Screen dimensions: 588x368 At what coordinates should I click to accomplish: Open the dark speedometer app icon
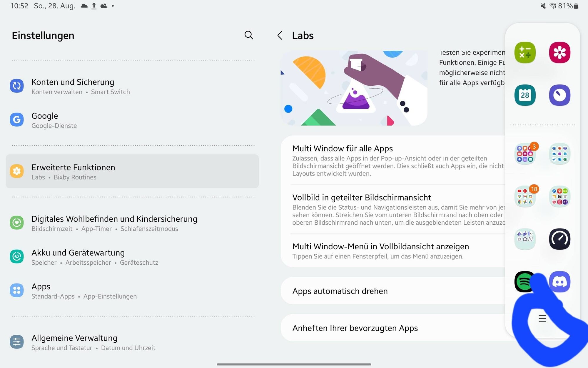point(559,239)
